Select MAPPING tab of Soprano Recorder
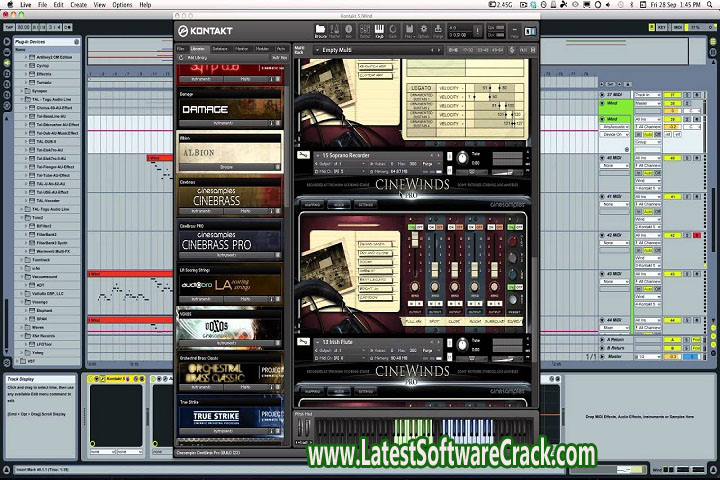This screenshot has width=720, height=480. pyautogui.click(x=312, y=204)
